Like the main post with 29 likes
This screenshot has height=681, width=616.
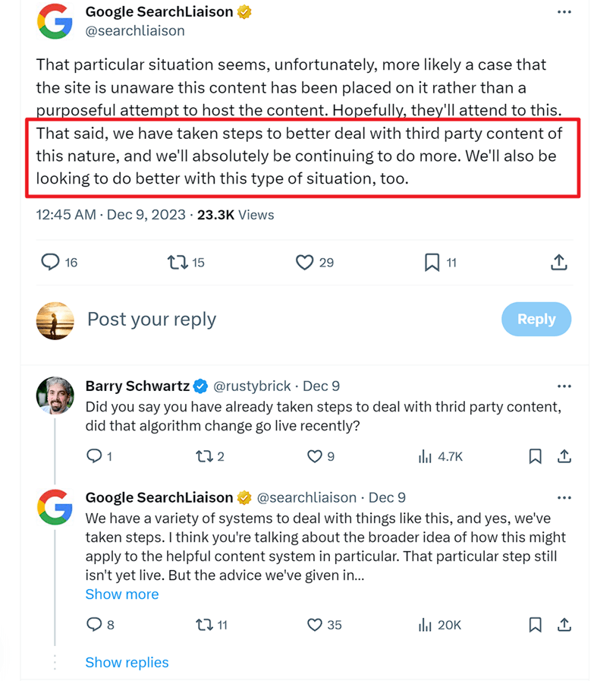(x=304, y=263)
